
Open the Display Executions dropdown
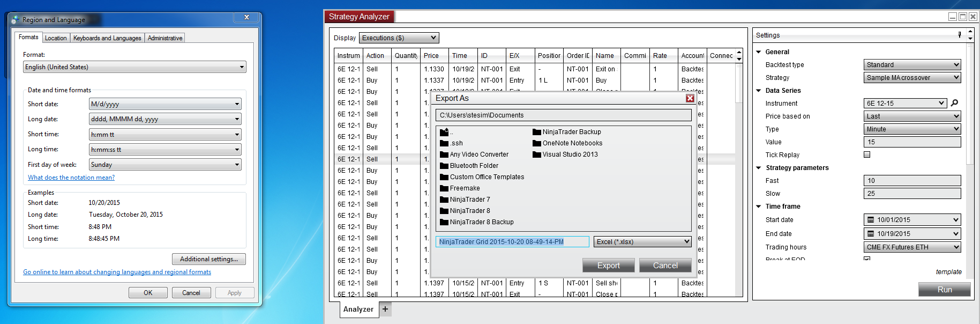click(x=399, y=38)
